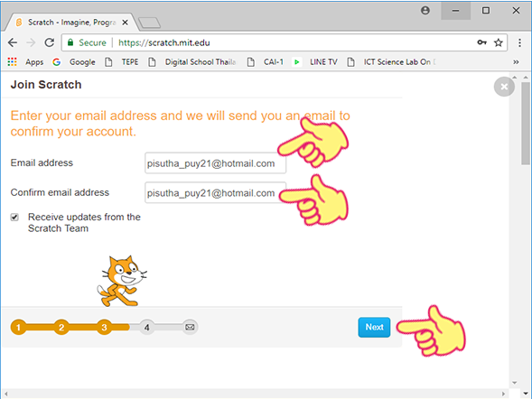Uncheck Receive updates from the Scratch Team
Screen dimensions: 532x399
coord(14,217)
